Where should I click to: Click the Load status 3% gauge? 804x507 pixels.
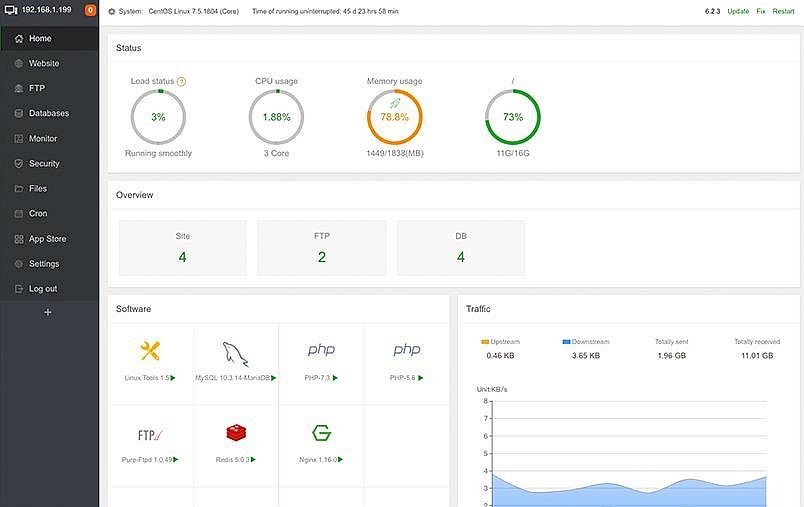(x=158, y=117)
